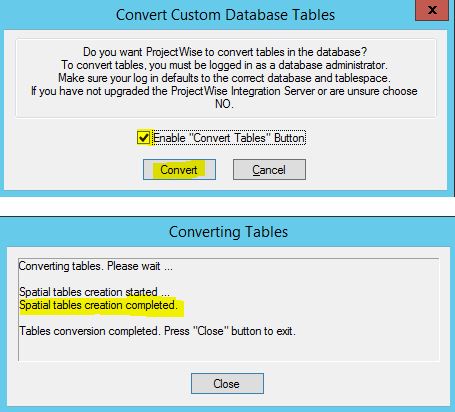This screenshot has height=412, width=455.
Task: Click the "If you have not upgraded" line
Action: point(224,91)
